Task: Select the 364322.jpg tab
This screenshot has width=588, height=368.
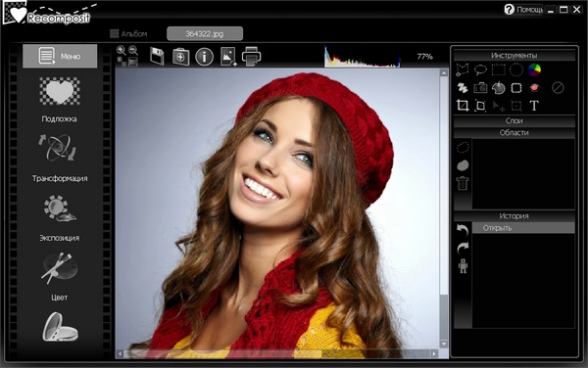Action: click(x=205, y=33)
